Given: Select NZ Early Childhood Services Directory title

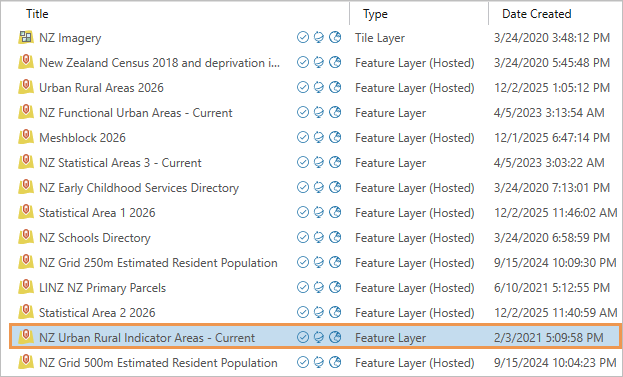Looking at the screenshot, I should 139,188.
